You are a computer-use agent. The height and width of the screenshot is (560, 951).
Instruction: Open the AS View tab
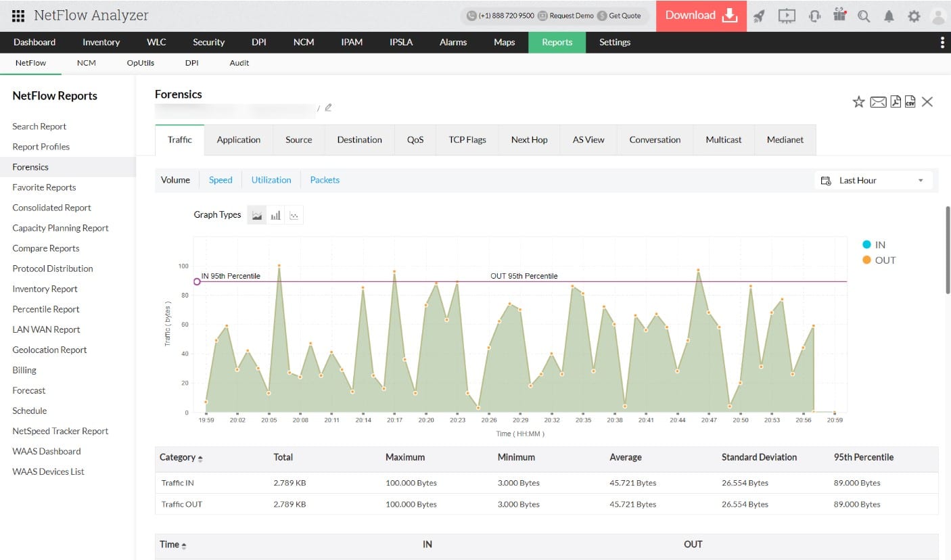pos(588,140)
